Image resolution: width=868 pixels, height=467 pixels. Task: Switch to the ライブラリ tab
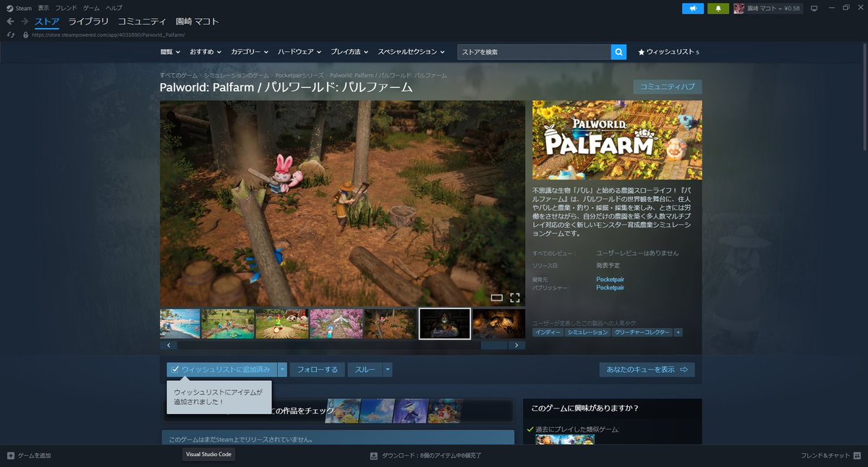click(x=88, y=22)
